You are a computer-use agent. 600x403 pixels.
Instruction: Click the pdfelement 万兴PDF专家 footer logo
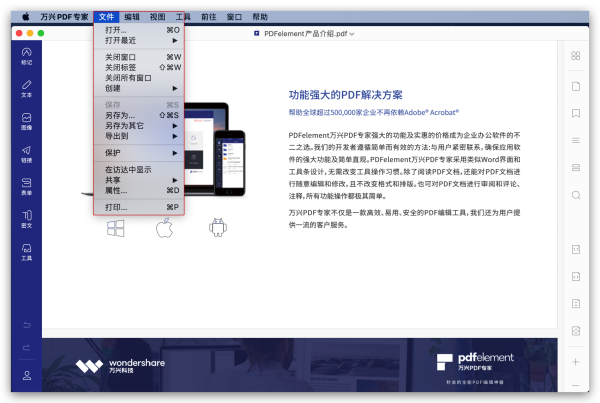pyautogui.click(x=475, y=362)
